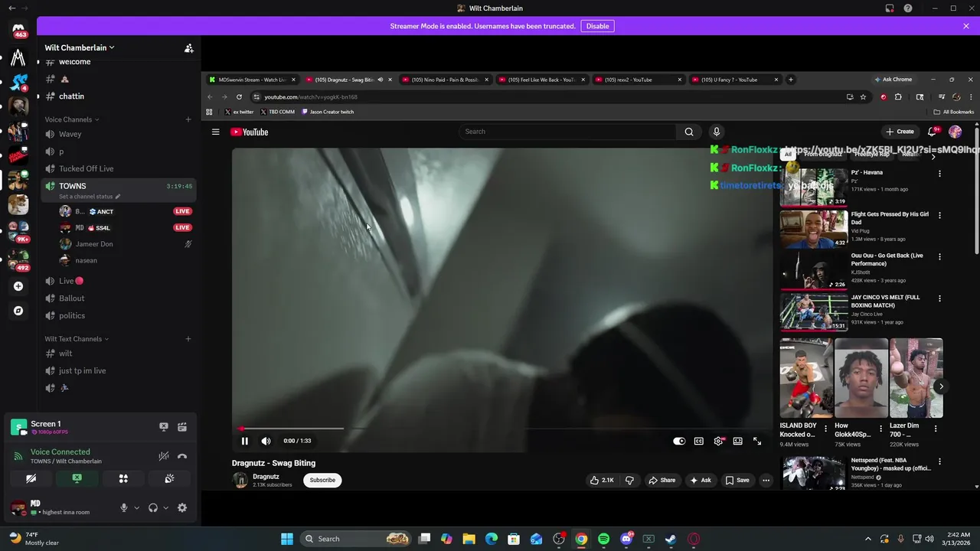Open the Wilt Chamberlain server dropdown
Image resolution: width=980 pixels, height=551 pixels.
[80, 47]
